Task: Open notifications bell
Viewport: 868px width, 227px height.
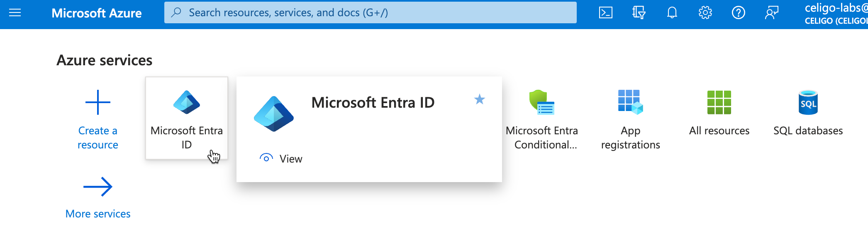Action: (x=672, y=13)
